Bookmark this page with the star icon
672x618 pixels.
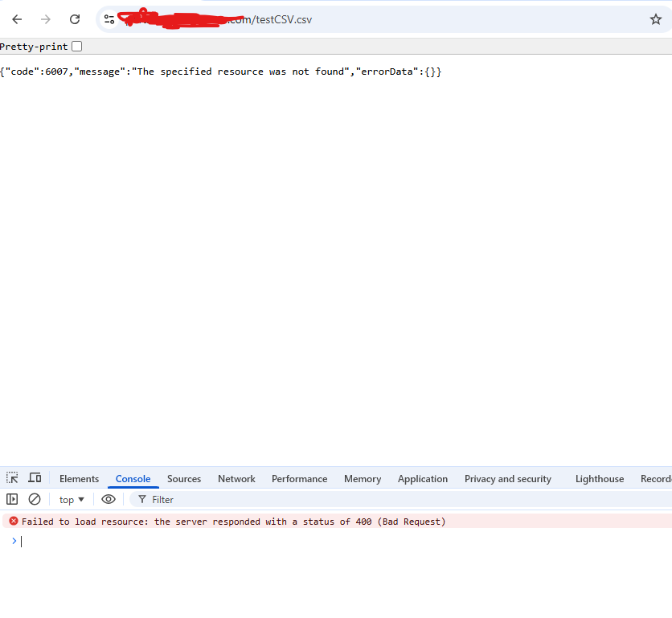tap(655, 19)
